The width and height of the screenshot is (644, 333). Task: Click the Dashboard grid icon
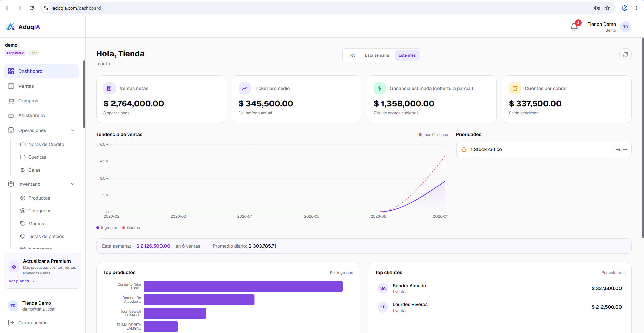coord(11,71)
